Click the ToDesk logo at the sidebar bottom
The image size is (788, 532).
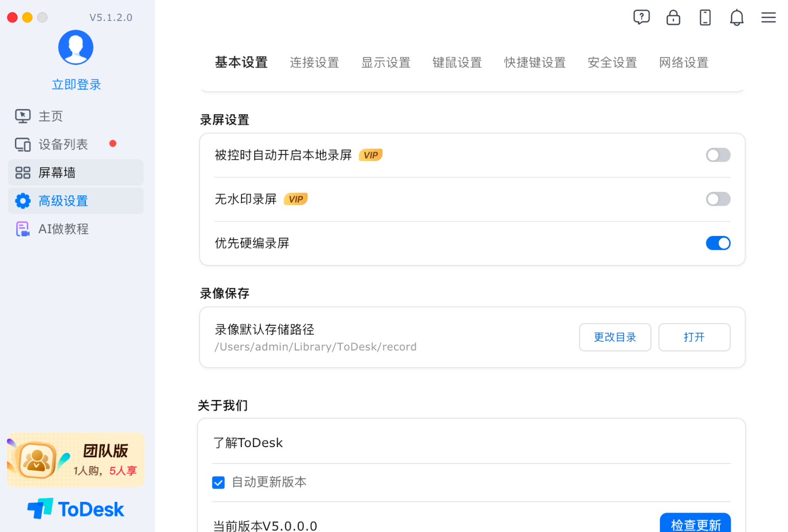76,509
